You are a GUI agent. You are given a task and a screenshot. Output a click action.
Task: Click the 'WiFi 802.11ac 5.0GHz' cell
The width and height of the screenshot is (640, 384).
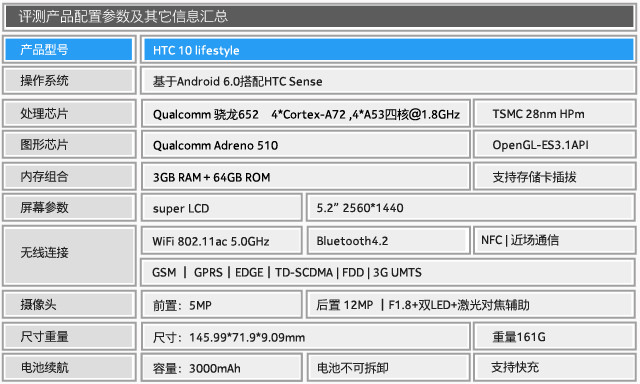pyautogui.click(x=222, y=240)
